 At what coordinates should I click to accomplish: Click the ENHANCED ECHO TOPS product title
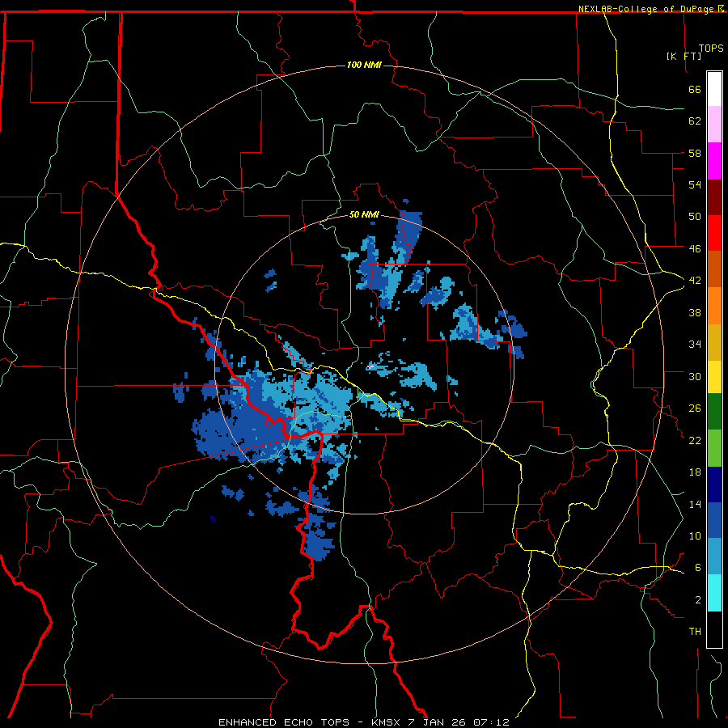click(284, 722)
